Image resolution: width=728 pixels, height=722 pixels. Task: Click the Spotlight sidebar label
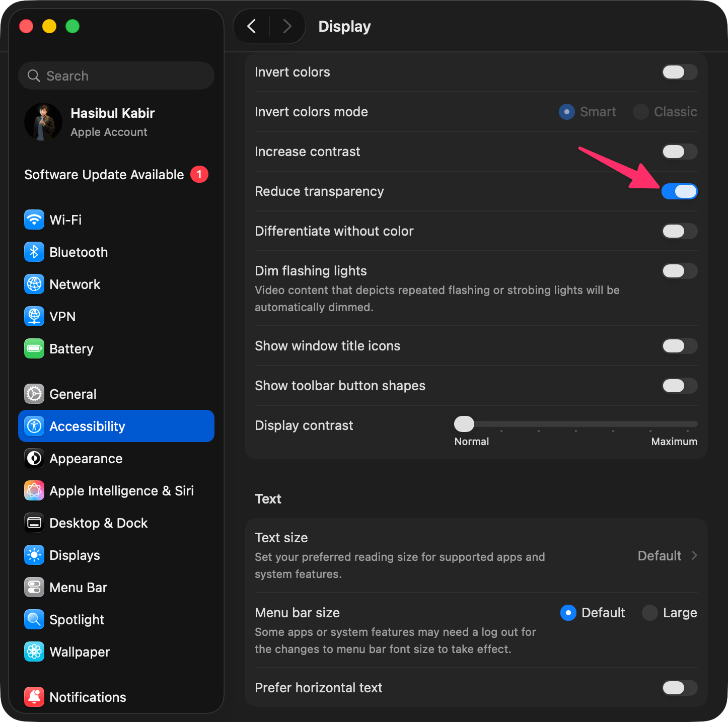(x=77, y=620)
